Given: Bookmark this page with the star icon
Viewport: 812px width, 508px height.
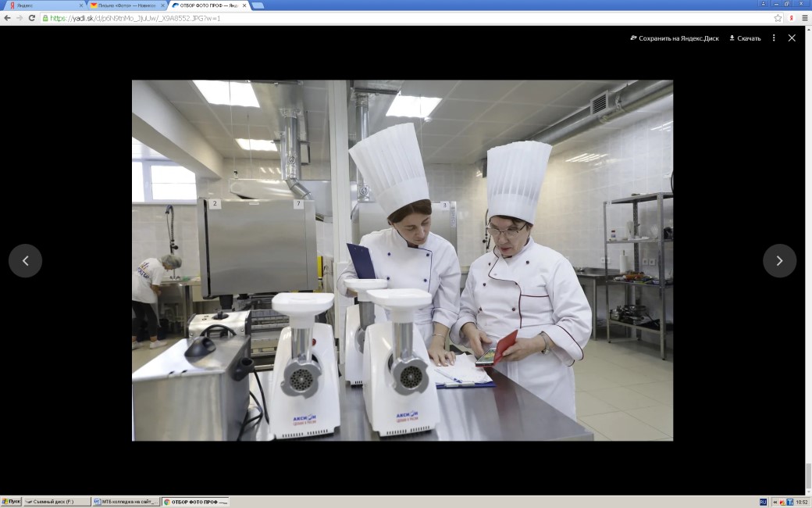Looking at the screenshot, I should 778,18.
